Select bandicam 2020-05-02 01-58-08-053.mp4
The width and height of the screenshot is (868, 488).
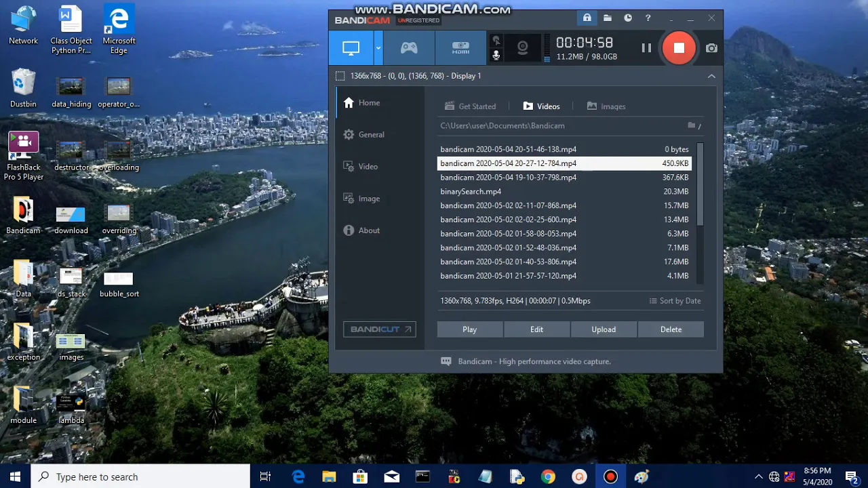click(x=564, y=234)
